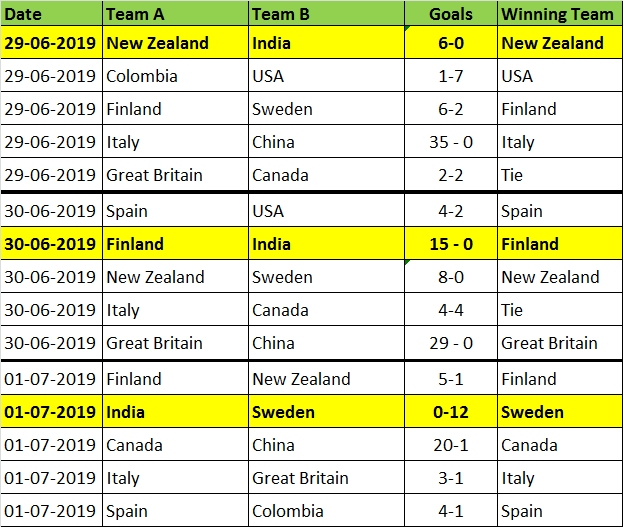Screen dimensions: 628x531
Task: Click the 0-12 score cell
Action: [451, 412]
